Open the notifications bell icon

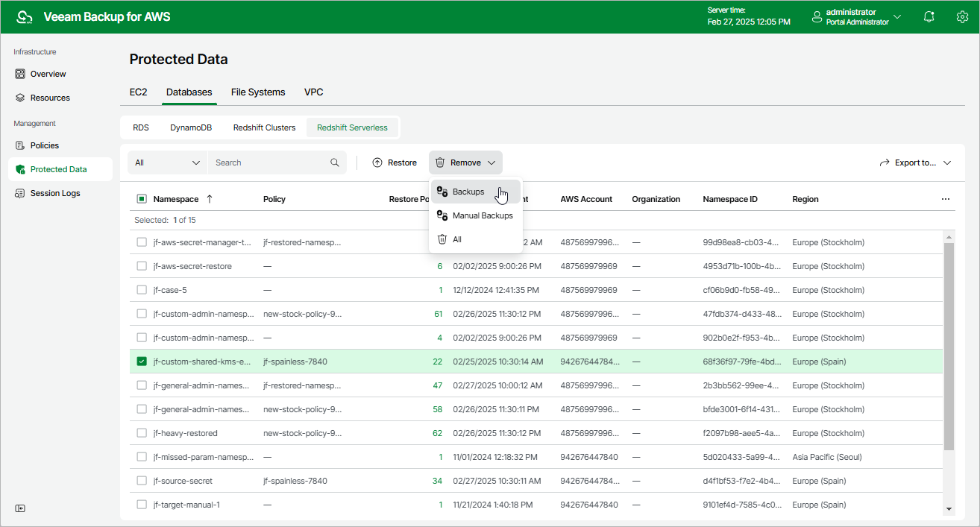point(929,16)
